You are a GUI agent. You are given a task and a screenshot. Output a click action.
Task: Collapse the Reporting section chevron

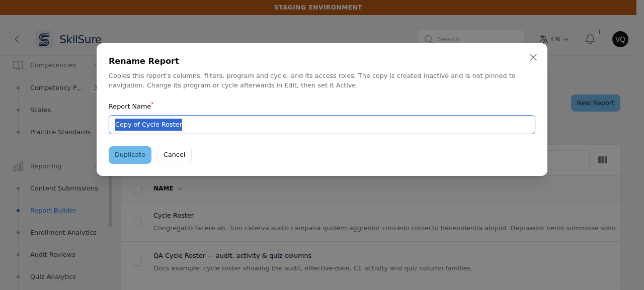point(95,166)
